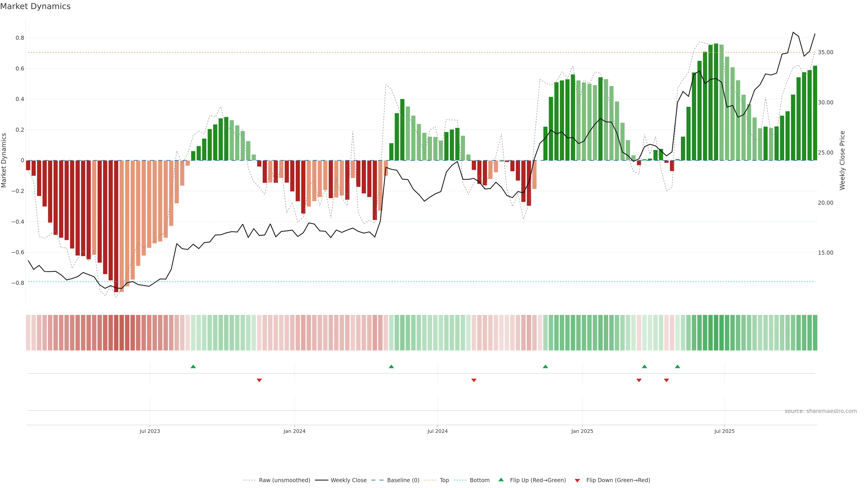The height and width of the screenshot is (488, 868).
Task: Click the Flip Up legend triangle icon
Action: click(x=501, y=480)
